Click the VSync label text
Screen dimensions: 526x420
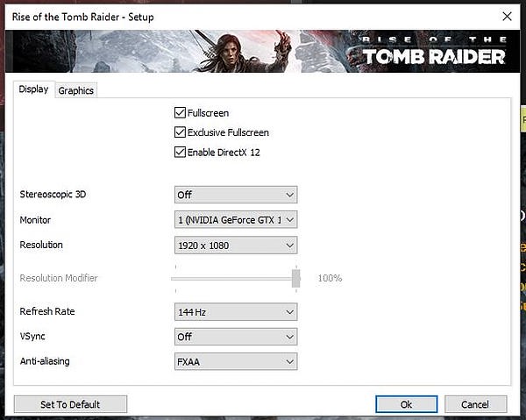(32, 336)
